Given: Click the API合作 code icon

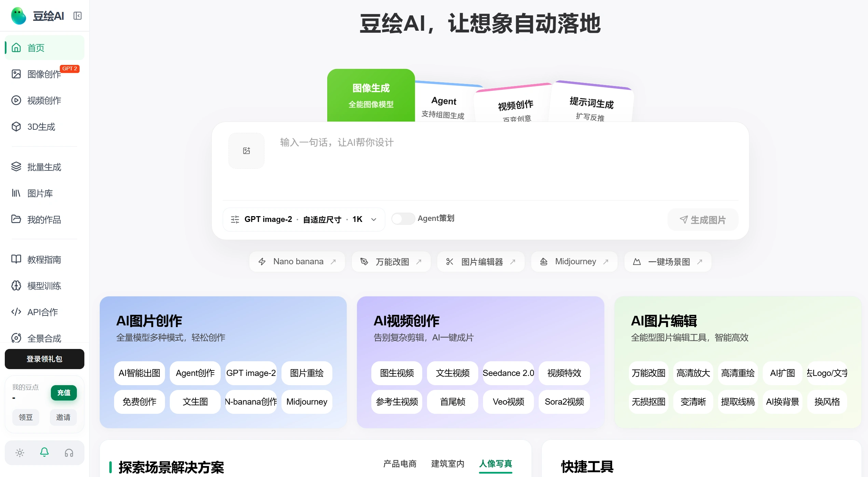Looking at the screenshot, I should [16, 312].
